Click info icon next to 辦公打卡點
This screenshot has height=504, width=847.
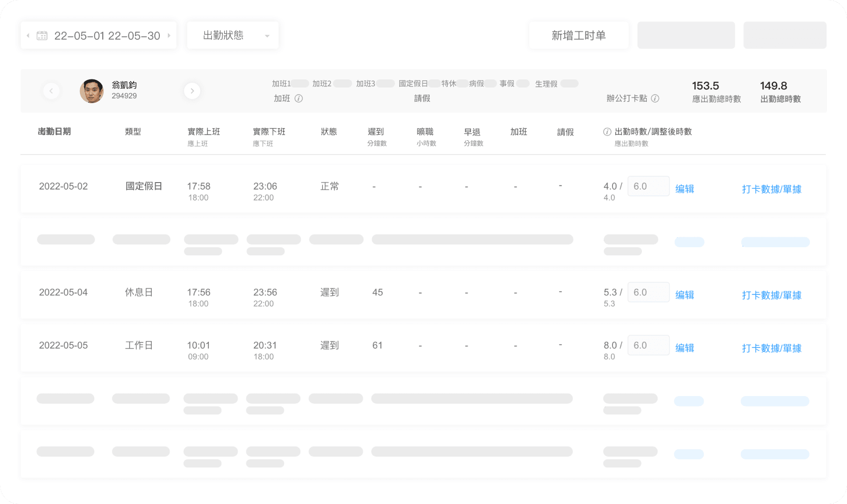(655, 98)
